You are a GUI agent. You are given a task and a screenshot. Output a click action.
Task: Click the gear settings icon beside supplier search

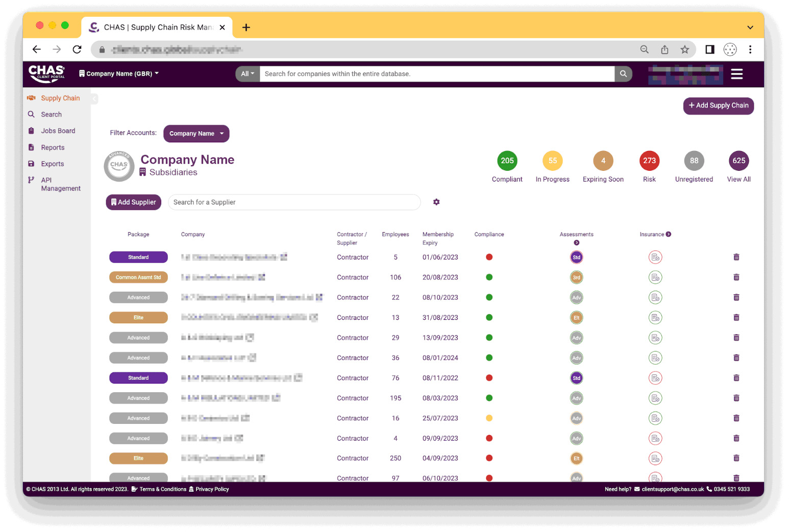tap(436, 202)
